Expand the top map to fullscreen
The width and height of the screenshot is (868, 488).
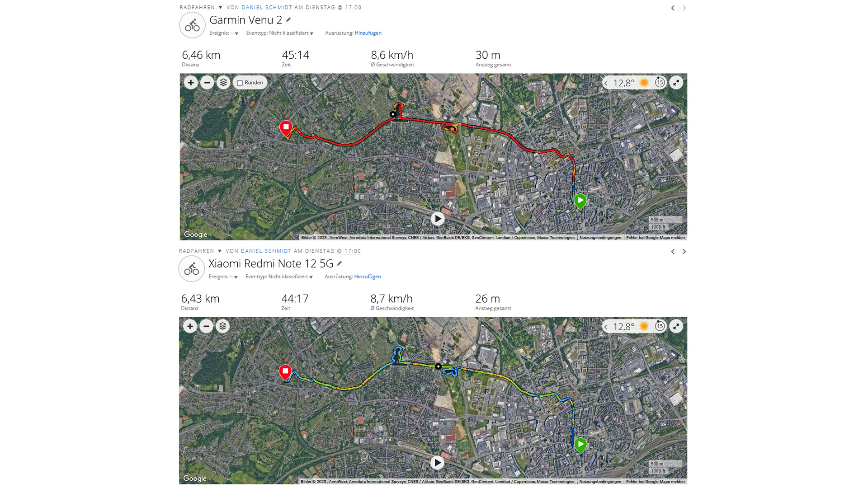676,83
